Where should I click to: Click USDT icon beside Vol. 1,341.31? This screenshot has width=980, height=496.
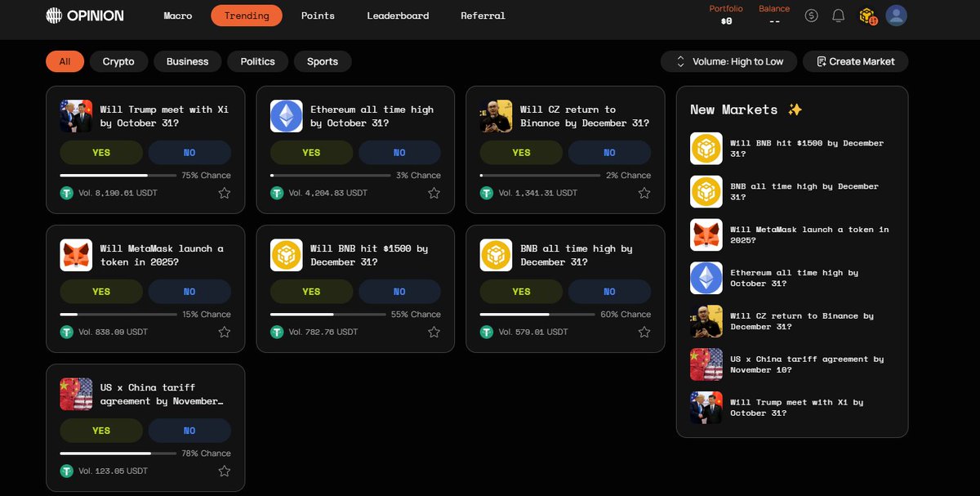pos(487,193)
